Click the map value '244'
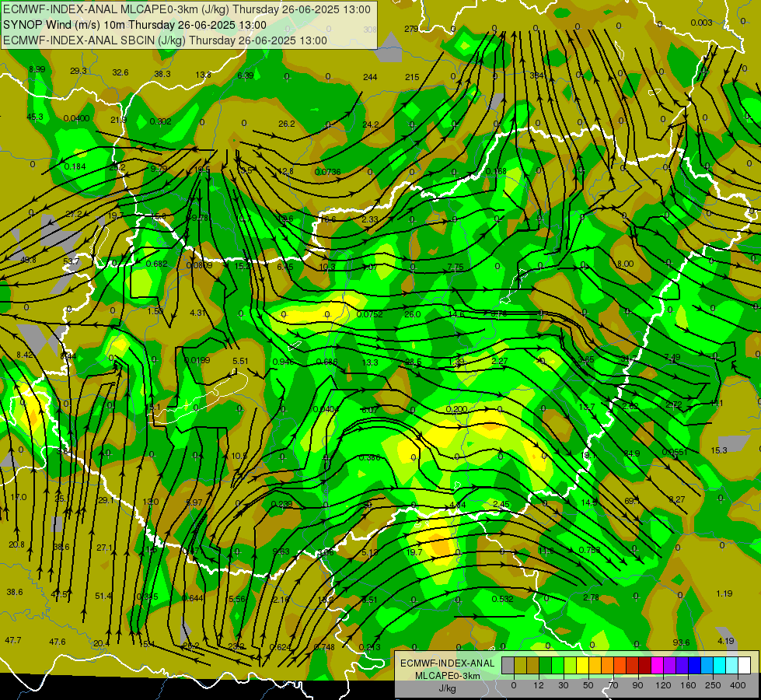Screen dimensions: 761x700 (x=370, y=77)
